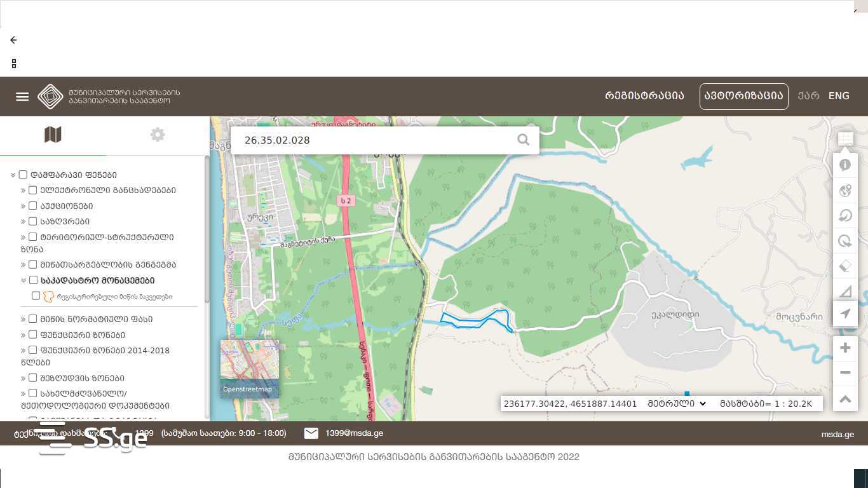Image resolution: width=868 pixels, height=488 pixels.
Task: Switch language to ENG
Action: [x=839, y=96]
